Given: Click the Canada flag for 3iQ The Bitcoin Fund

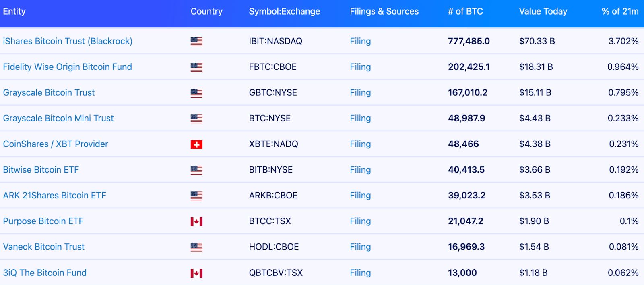Looking at the screenshot, I should (x=196, y=273).
